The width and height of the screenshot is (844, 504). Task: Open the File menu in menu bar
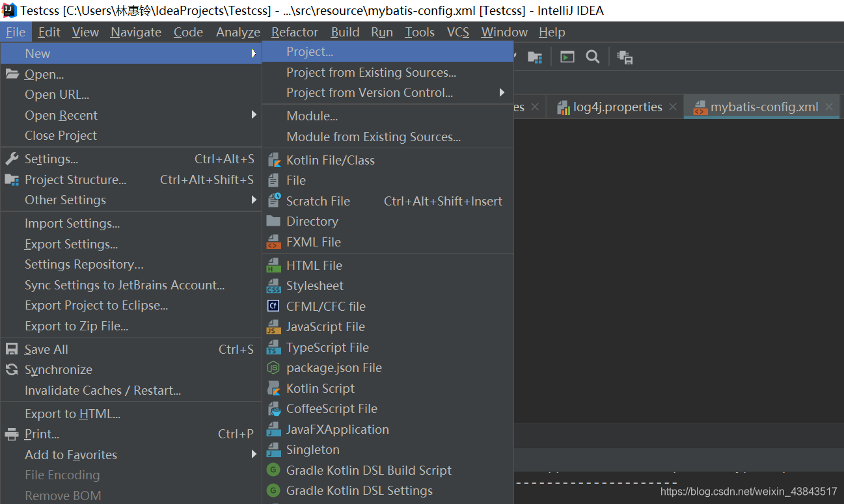click(x=16, y=32)
